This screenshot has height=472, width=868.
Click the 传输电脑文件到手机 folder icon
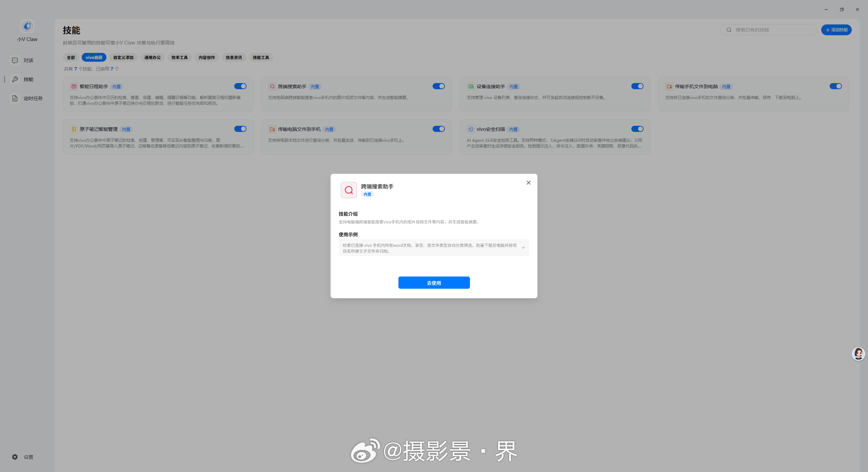coord(272,129)
